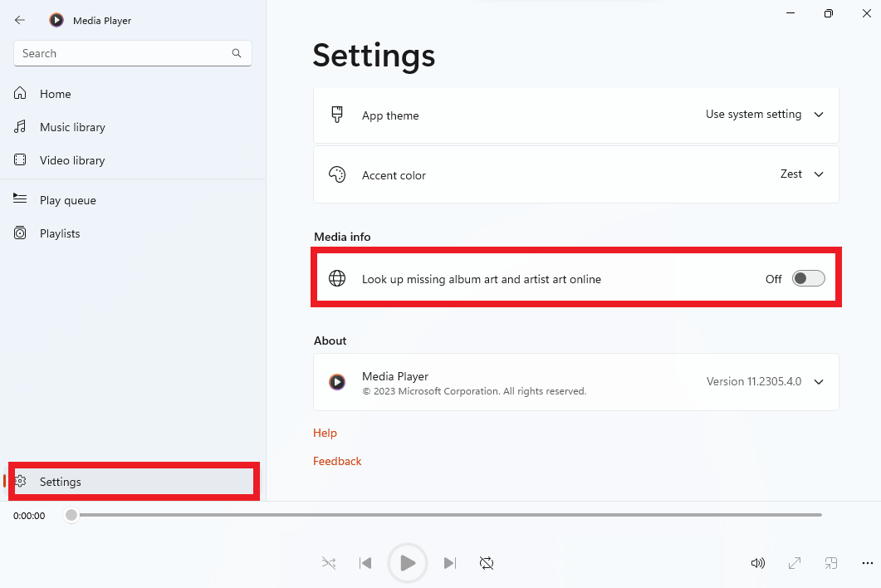Select Settings in the sidebar
The image size is (881, 588).
click(133, 482)
